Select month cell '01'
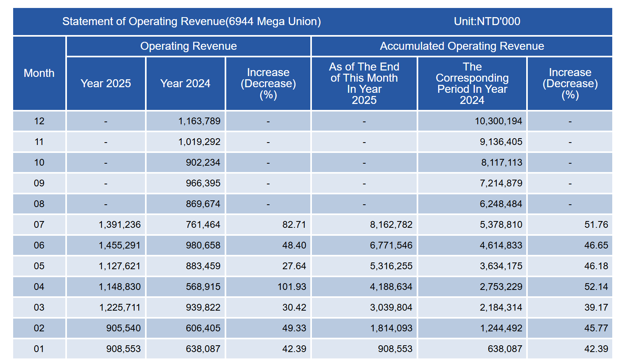 39,349
